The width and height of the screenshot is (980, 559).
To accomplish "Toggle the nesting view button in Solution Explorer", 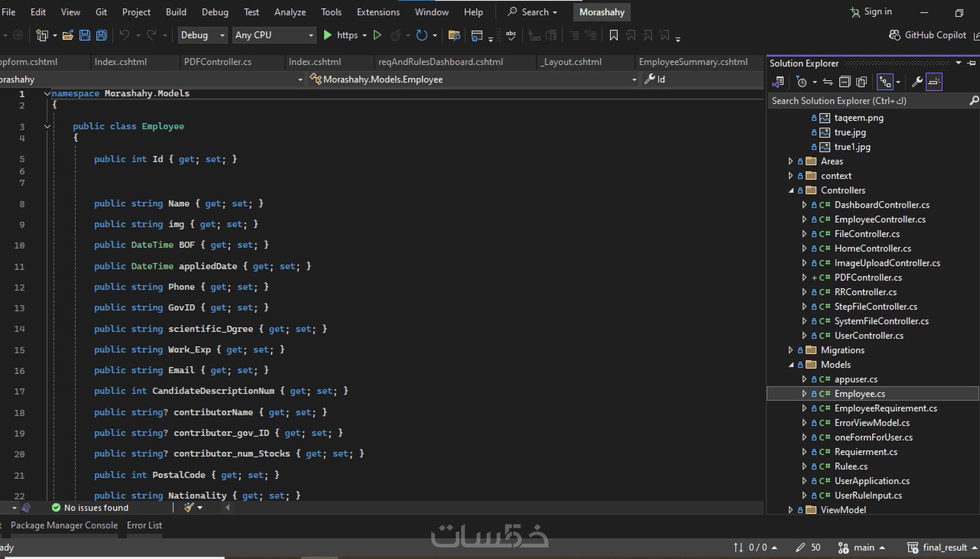I will point(885,82).
